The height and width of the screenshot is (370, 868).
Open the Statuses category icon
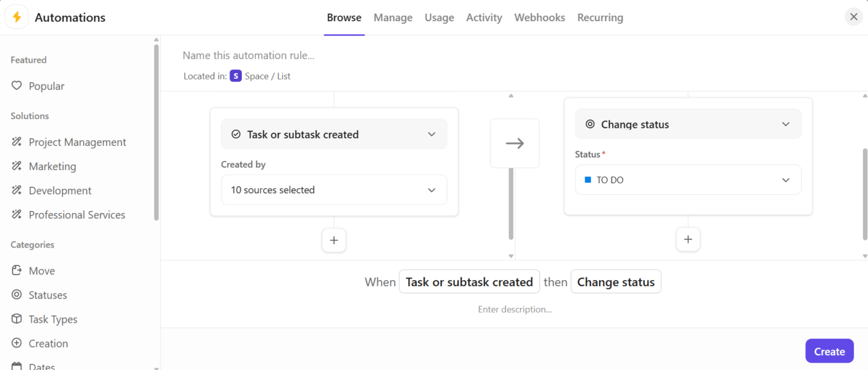point(17,295)
